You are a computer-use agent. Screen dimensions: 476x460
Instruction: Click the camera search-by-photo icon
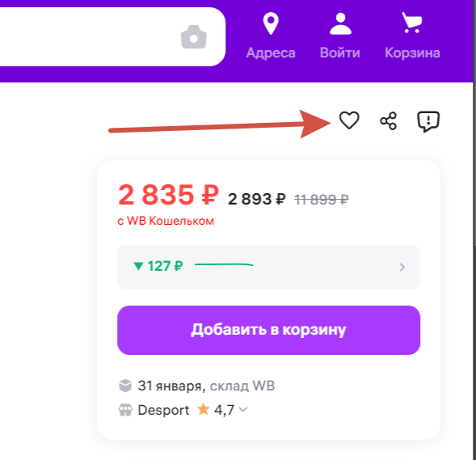[194, 36]
